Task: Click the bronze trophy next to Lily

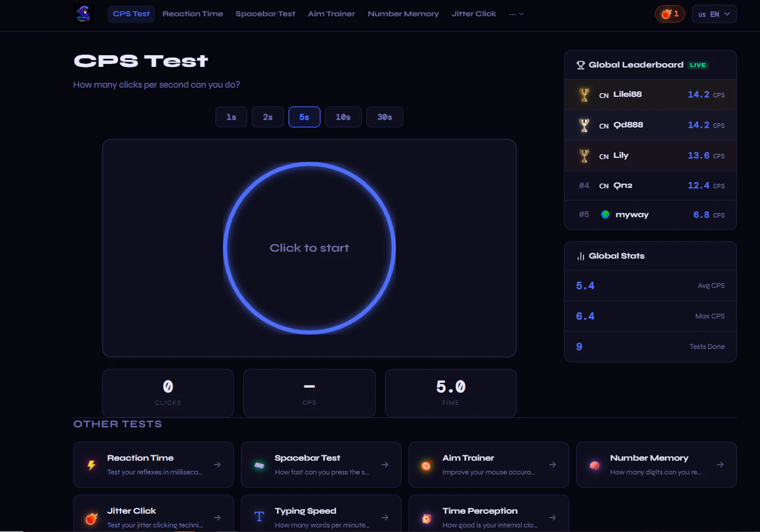Action: click(x=584, y=156)
